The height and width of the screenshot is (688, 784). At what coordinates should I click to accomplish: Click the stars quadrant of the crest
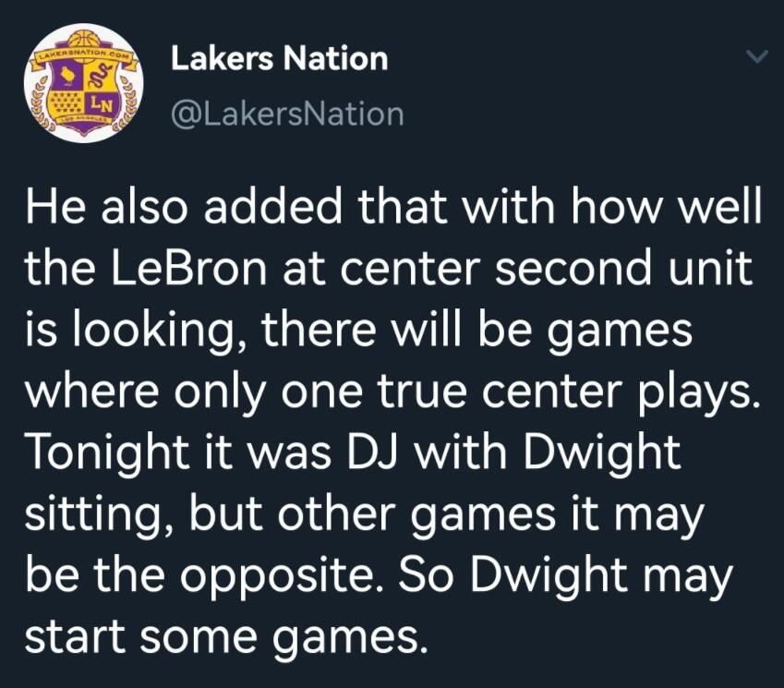click(68, 104)
